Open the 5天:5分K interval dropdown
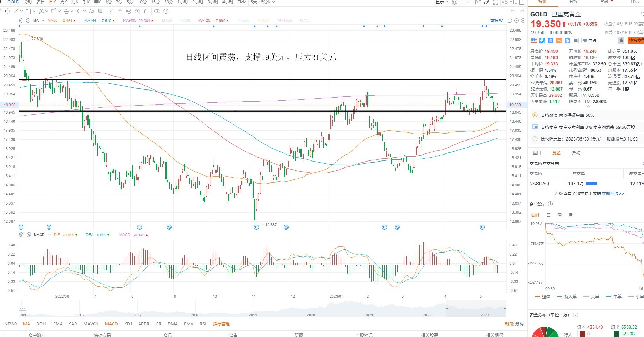The width and height of the screenshot is (644, 337). click(x=262, y=2)
